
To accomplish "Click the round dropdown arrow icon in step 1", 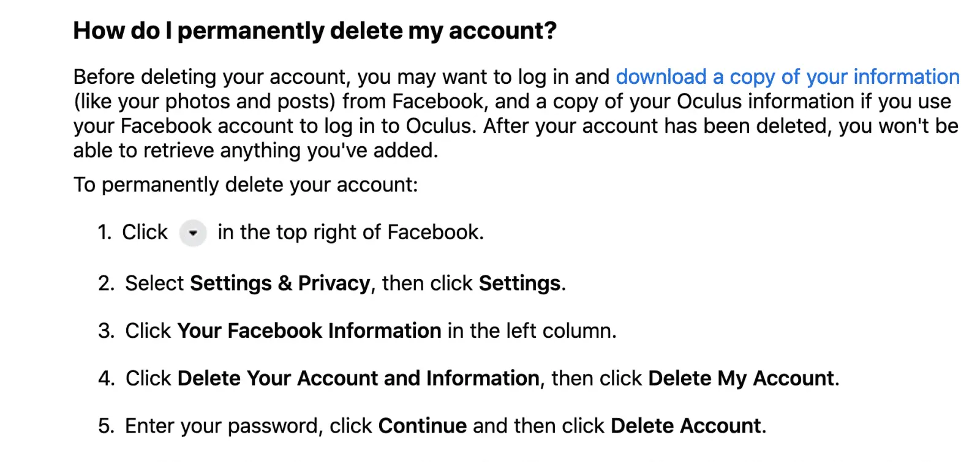I will pos(192,233).
